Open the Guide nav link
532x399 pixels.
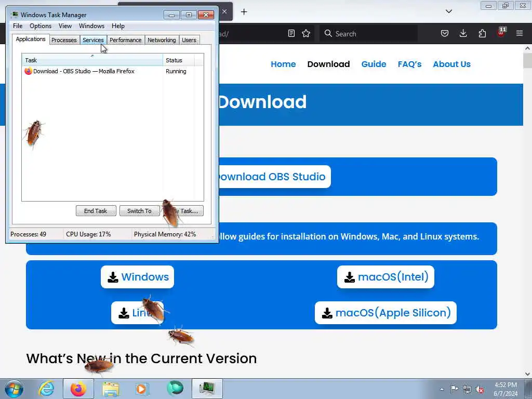[x=374, y=64]
